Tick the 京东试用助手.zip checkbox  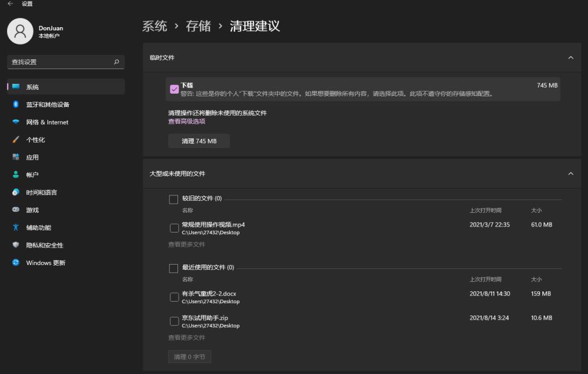click(x=174, y=321)
